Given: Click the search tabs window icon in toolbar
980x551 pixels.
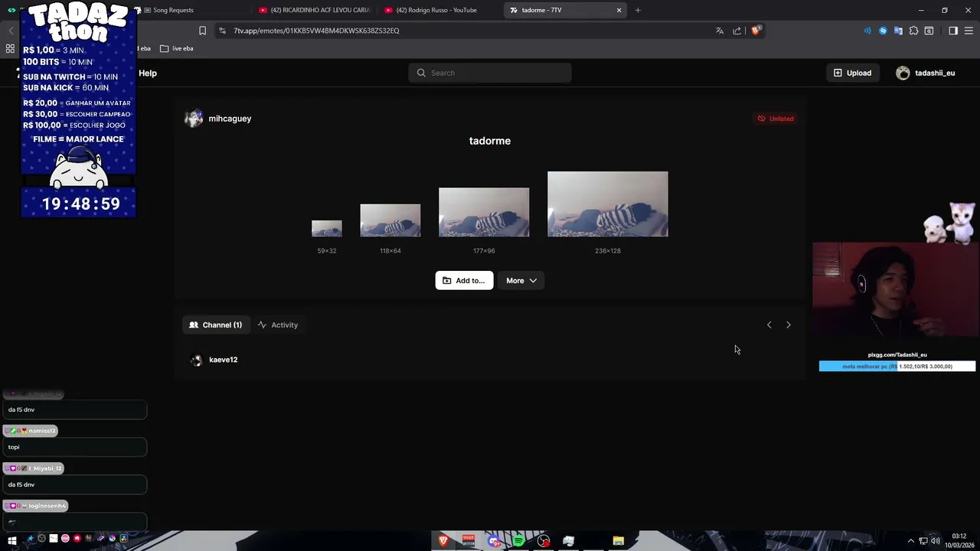Looking at the screenshot, I should point(929,31).
